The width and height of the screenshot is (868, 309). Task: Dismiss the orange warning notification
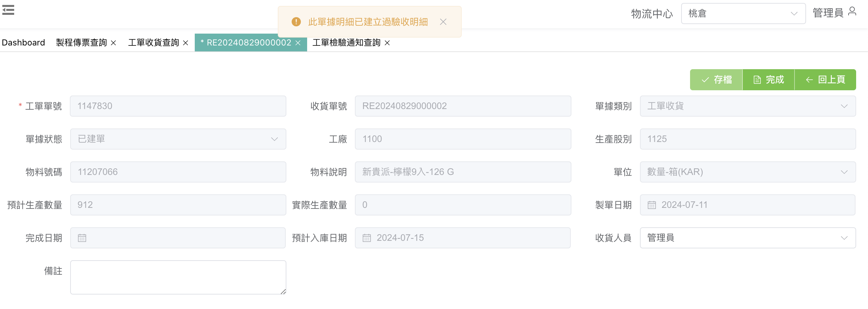(x=443, y=22)
